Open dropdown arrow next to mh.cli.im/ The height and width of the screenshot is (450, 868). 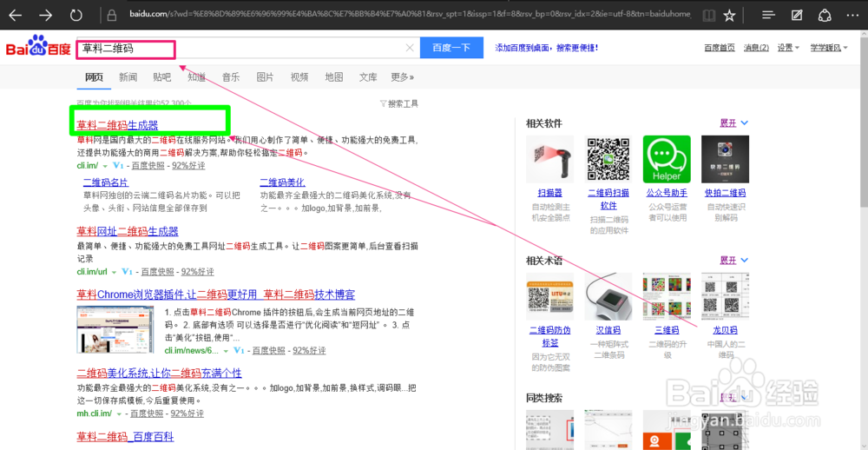point(119,414)
